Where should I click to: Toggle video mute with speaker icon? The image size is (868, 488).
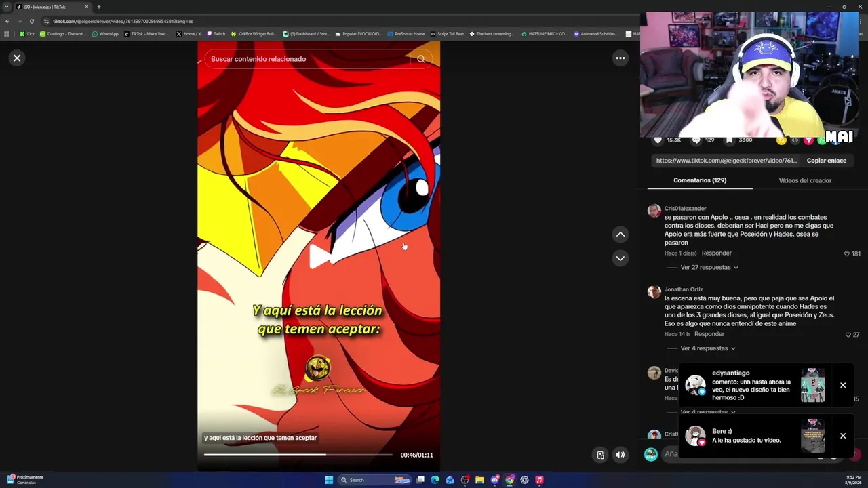[620, 455]
